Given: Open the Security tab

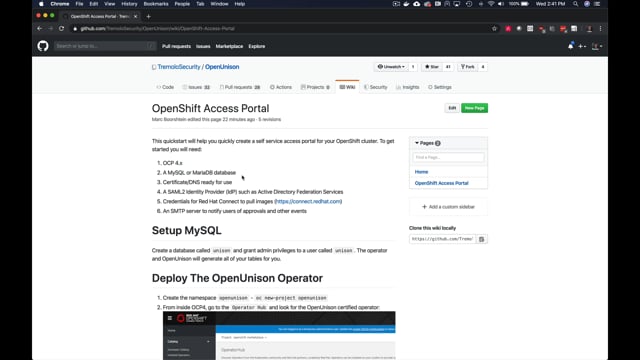Looking at the screenshot, I should point(376,87).
